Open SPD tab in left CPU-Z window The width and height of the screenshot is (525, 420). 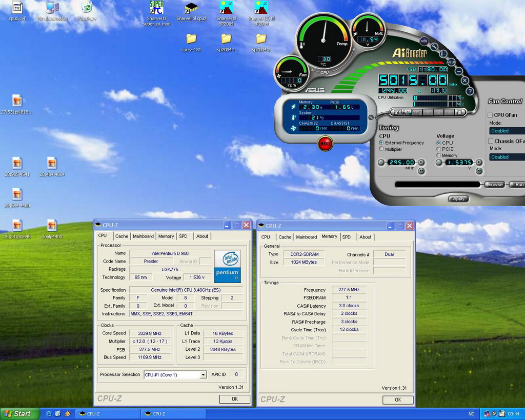pos(183,236)
